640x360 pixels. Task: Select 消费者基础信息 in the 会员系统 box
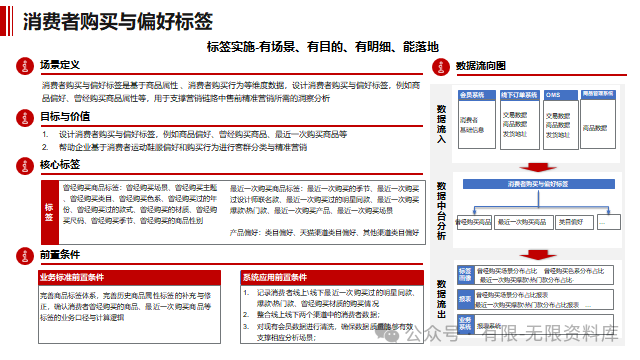(472, 125)
